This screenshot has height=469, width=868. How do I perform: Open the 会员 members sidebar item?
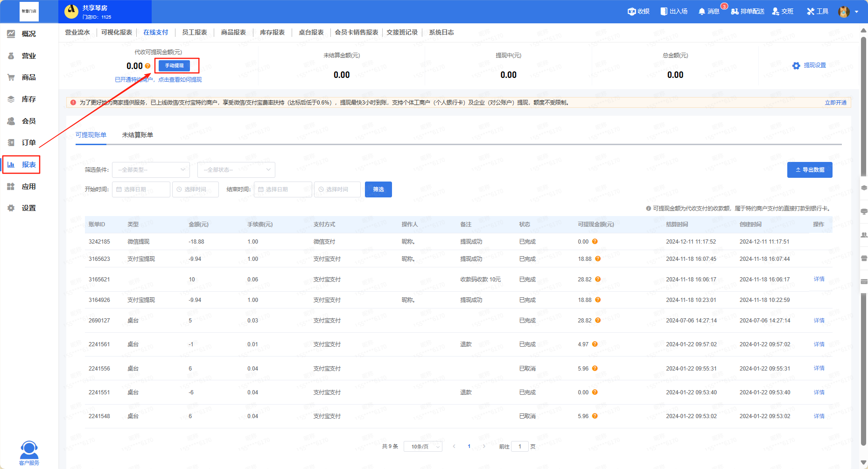point(22,121)
